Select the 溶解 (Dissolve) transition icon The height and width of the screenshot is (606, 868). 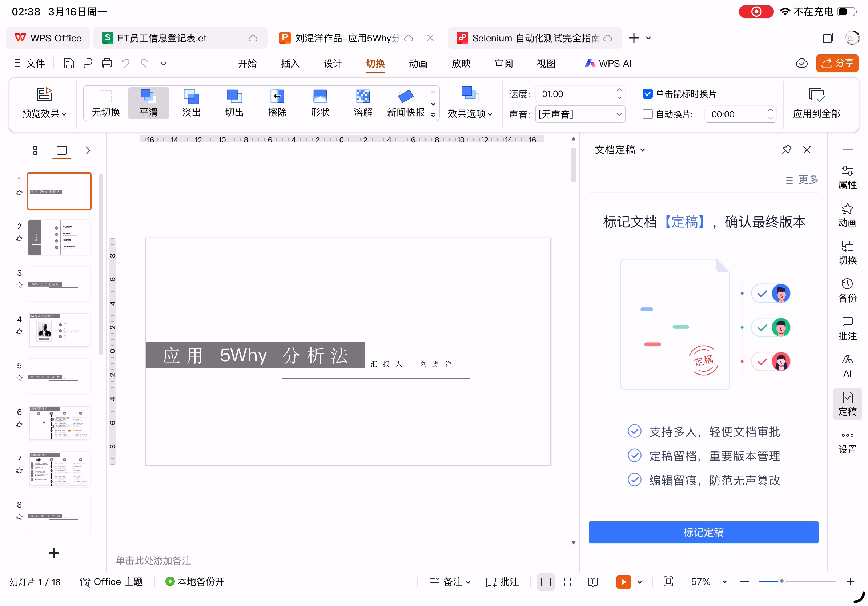(x=362, y=96)
